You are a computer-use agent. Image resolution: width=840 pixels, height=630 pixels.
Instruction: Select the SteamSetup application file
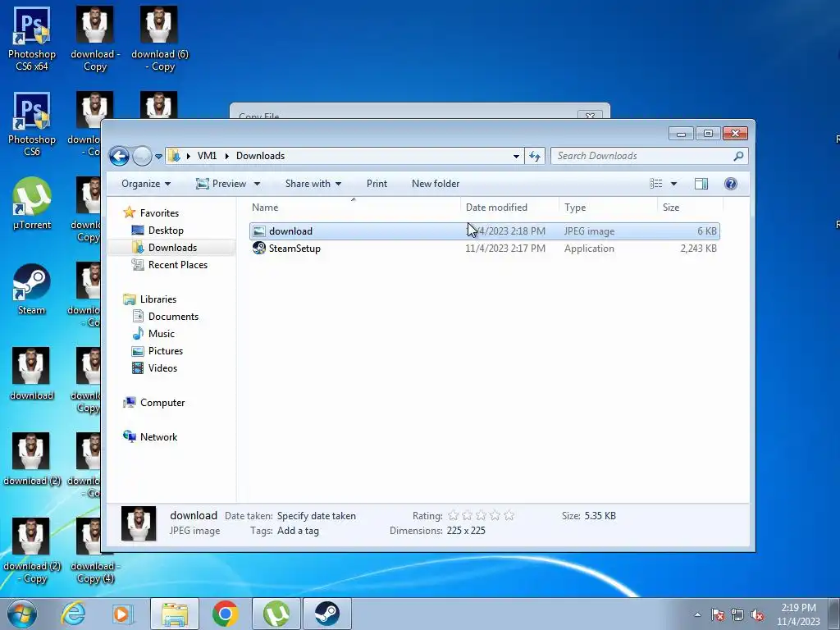[294, 249]
